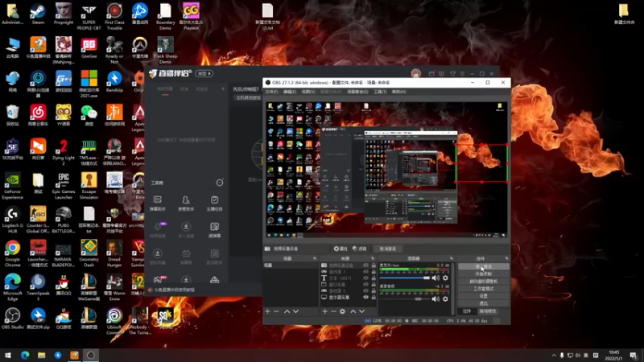
Task: Open Steam desktop shortcut
Action: pos(38,14)
